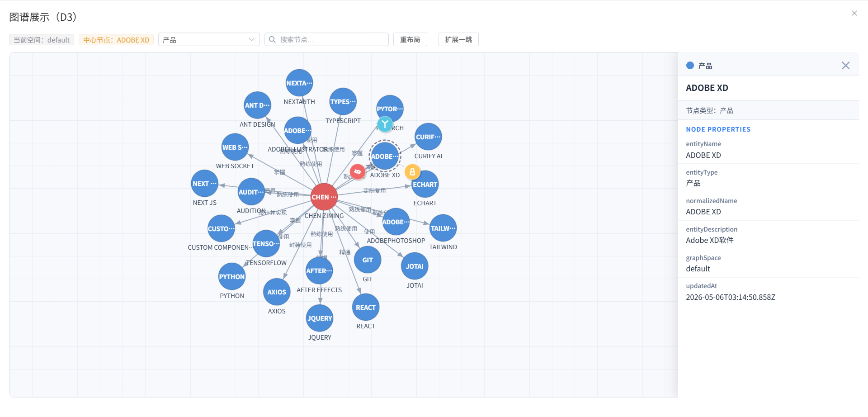Select the REACT node

tap(366, 308)
